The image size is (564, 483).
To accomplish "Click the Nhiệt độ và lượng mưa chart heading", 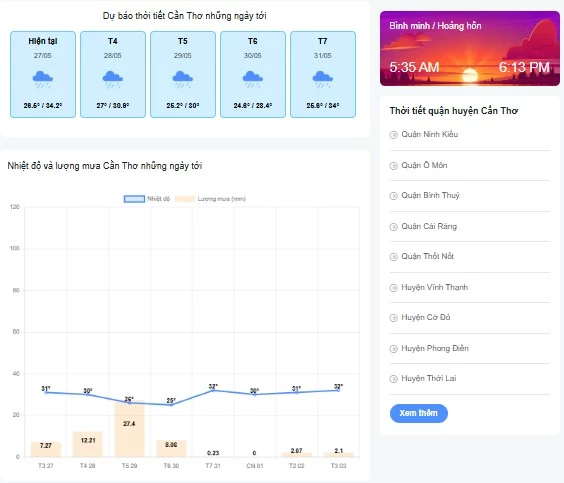I will click(x=105, y=166).
